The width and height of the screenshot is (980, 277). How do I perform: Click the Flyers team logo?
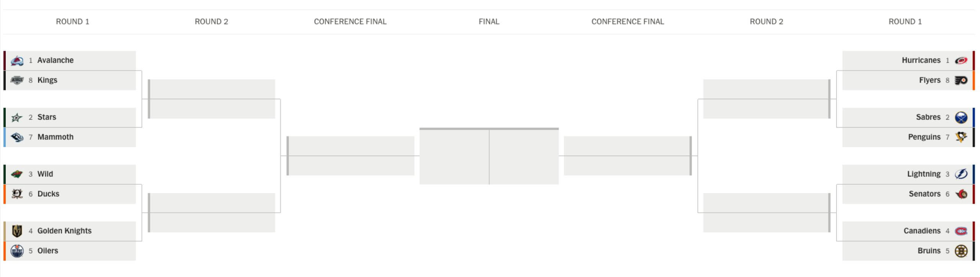(x=961, y=80)
